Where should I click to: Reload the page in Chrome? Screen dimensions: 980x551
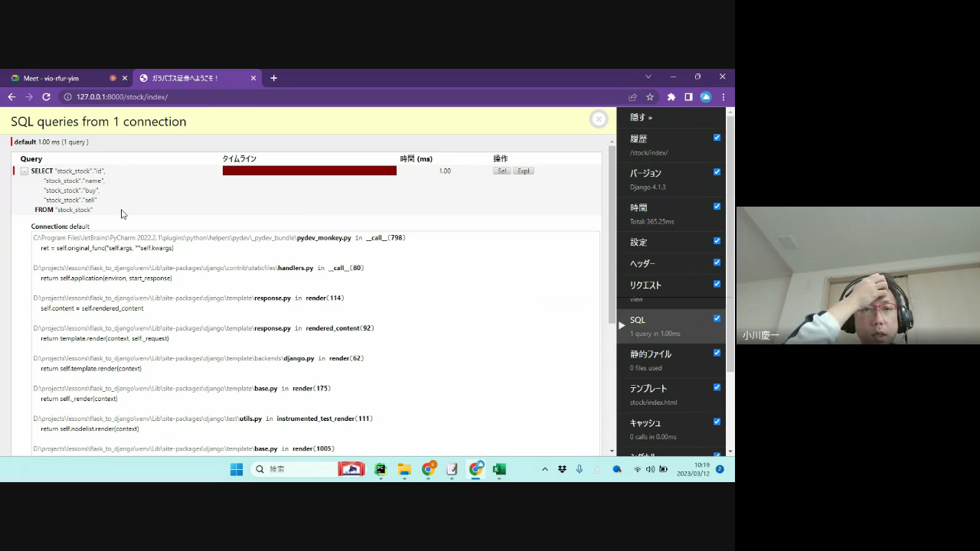[x=46, y=97]
